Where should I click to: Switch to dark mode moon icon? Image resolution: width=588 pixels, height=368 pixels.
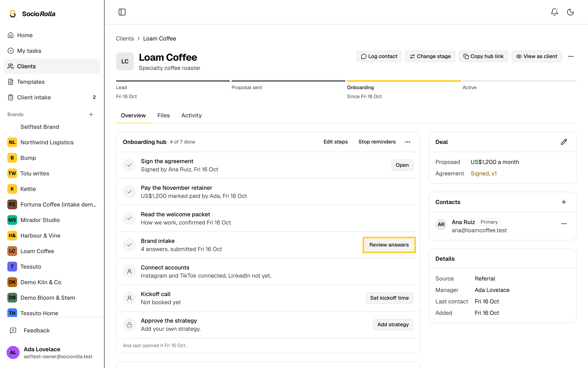pos(570,12)
